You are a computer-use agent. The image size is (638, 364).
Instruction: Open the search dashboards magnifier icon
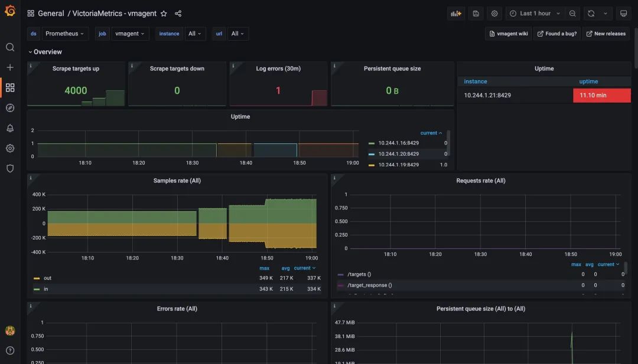(10, 47)
